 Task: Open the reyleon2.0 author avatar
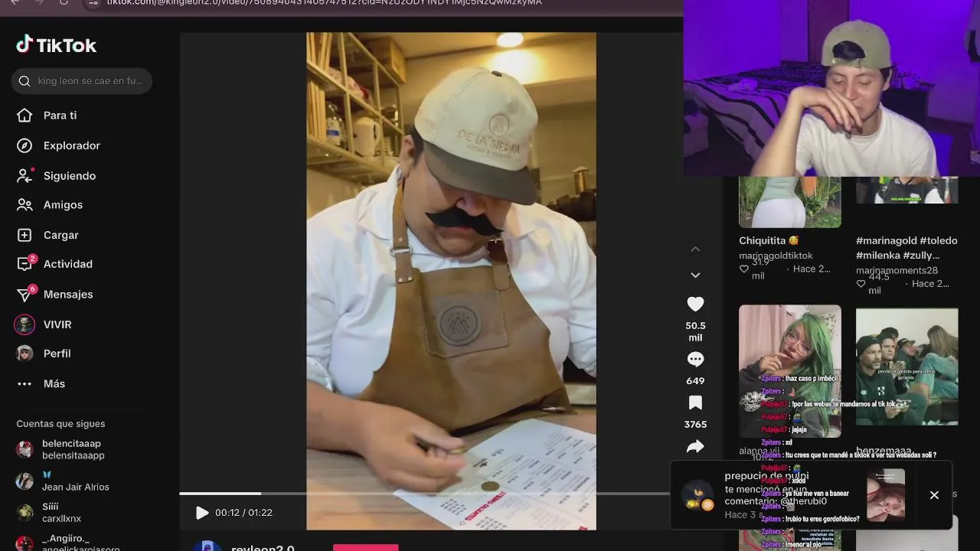(207, 546)
